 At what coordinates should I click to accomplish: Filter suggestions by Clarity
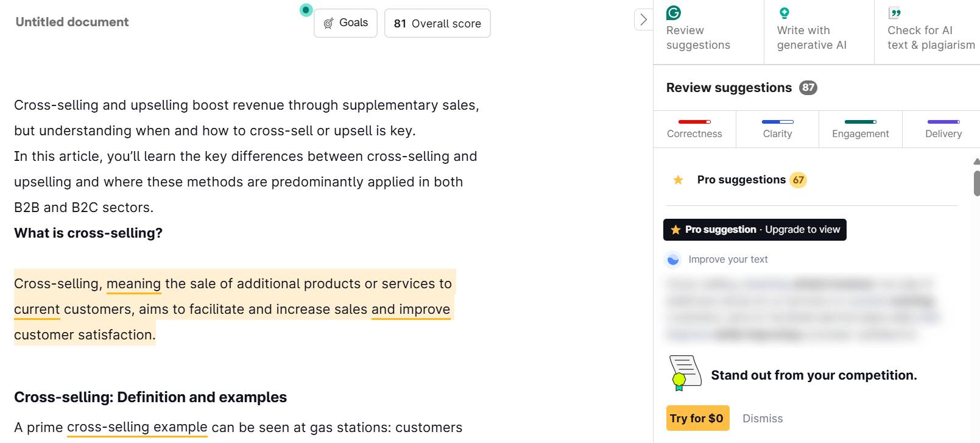(x=777, y=129)
